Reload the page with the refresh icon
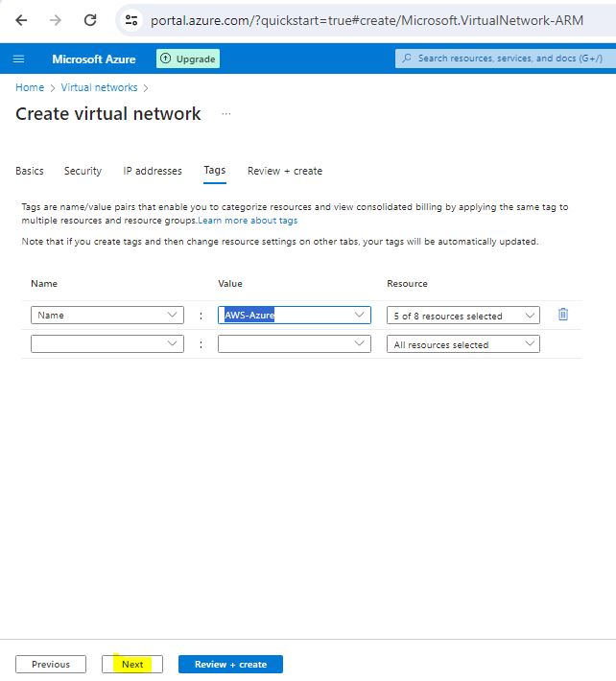The height and width of the screenshot is (681, 616). click(90, 19)
